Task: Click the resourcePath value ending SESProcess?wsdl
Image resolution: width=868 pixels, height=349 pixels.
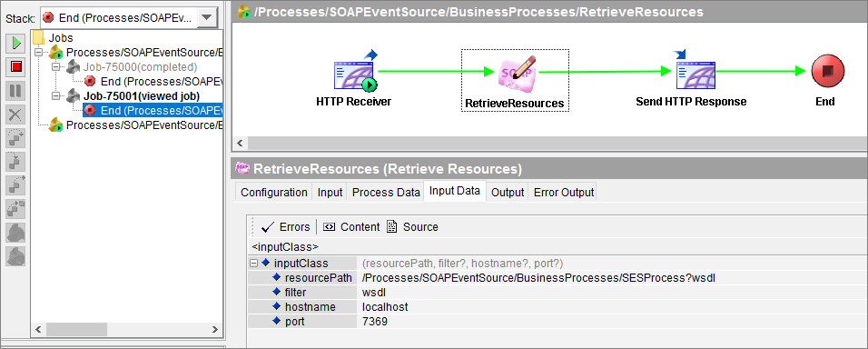Action: click(x=538, y=277)
